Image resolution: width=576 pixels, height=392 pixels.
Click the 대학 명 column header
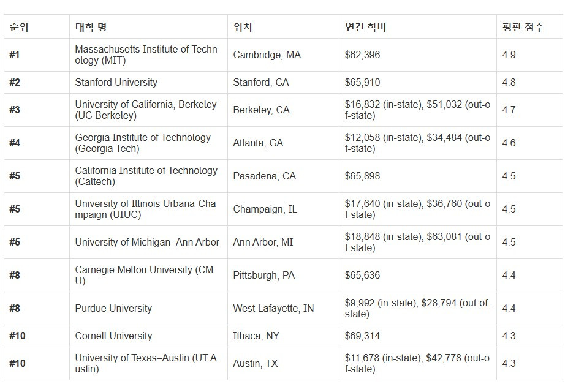tap(91, 28)
